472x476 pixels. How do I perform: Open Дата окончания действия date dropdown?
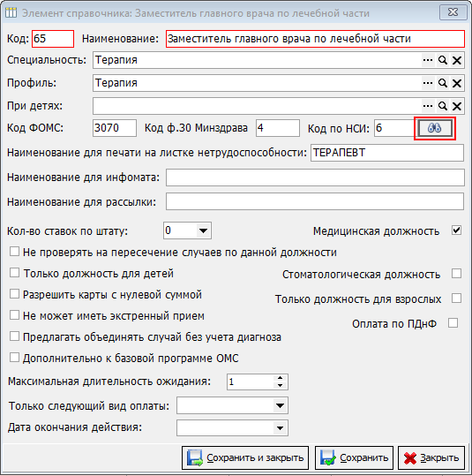click(x=280, y=428)
